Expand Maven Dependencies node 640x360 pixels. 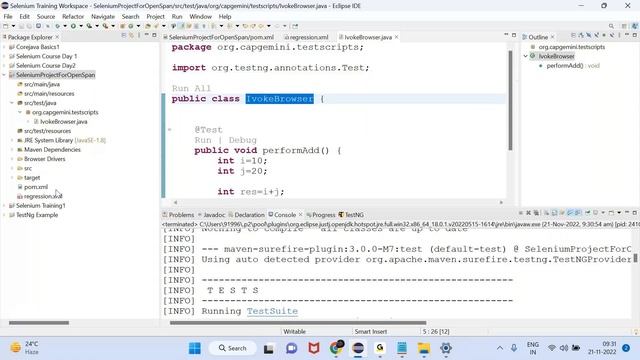coord(12,150)
